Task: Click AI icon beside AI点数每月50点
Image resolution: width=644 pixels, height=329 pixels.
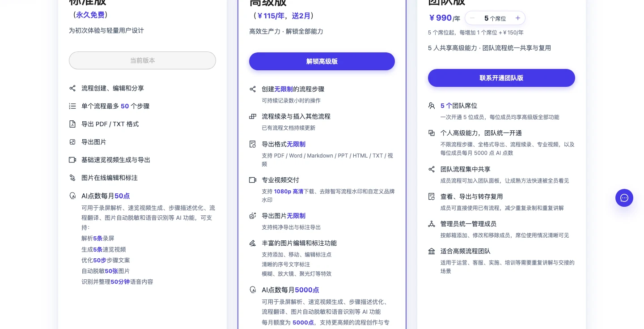Action: point(72,196)
